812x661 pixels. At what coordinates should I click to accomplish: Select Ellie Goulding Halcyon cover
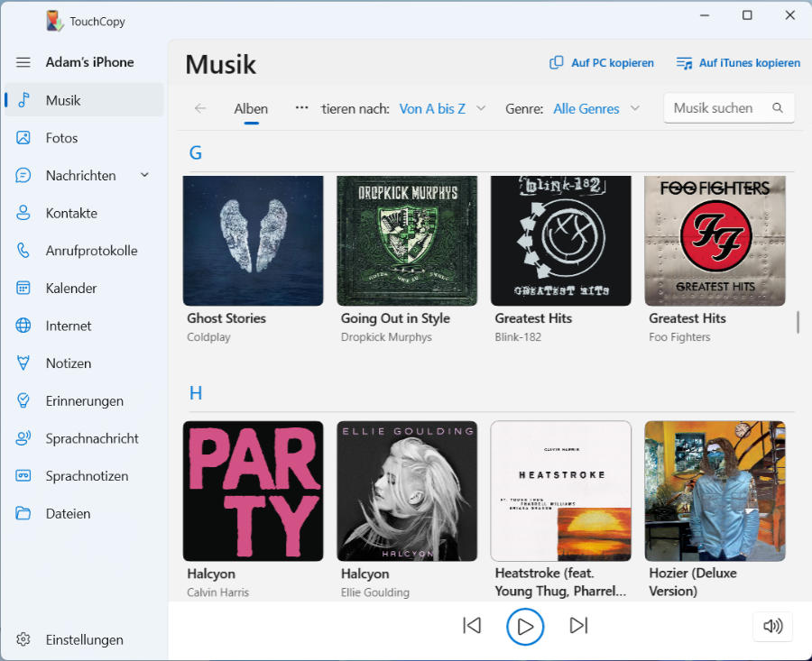(x=407, y=491)
